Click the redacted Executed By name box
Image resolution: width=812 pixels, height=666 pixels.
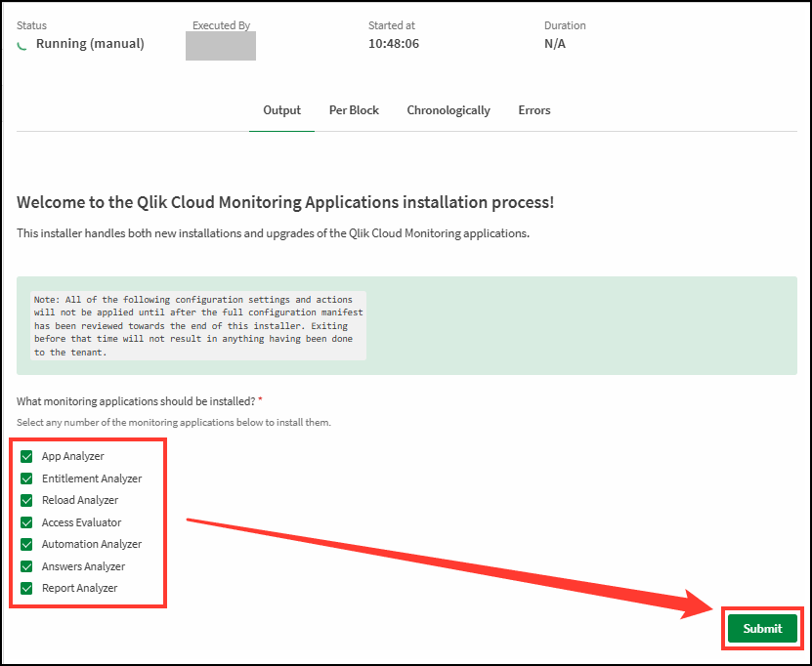221,46
